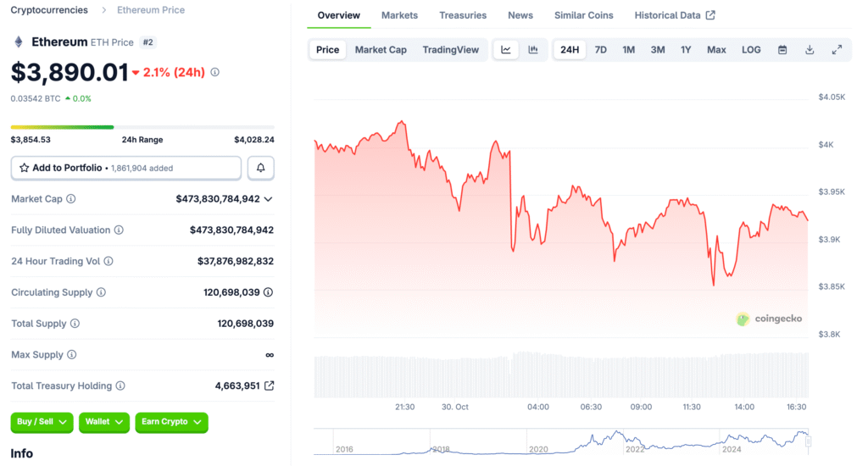
Task: Open the Historical Data tab
Action: [x=674, y=15]
